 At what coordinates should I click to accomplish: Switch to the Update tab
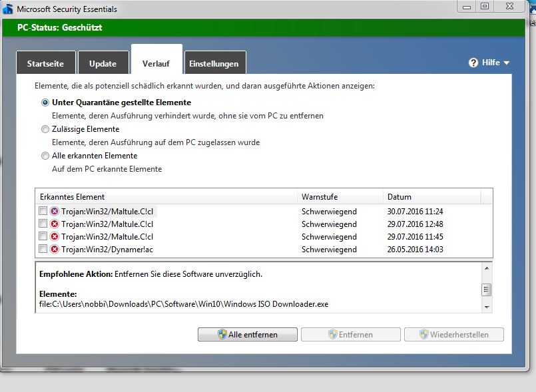pos(103,63)
